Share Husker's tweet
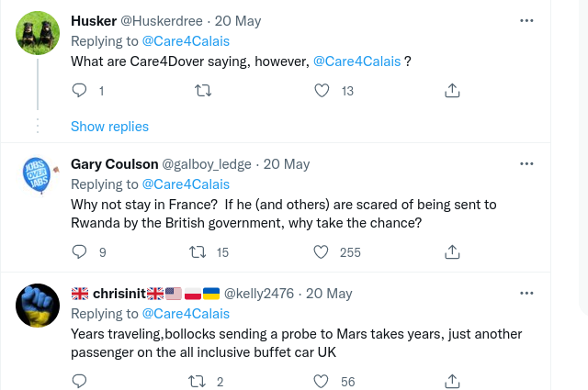Screen dimensions: 588x390 452,91
